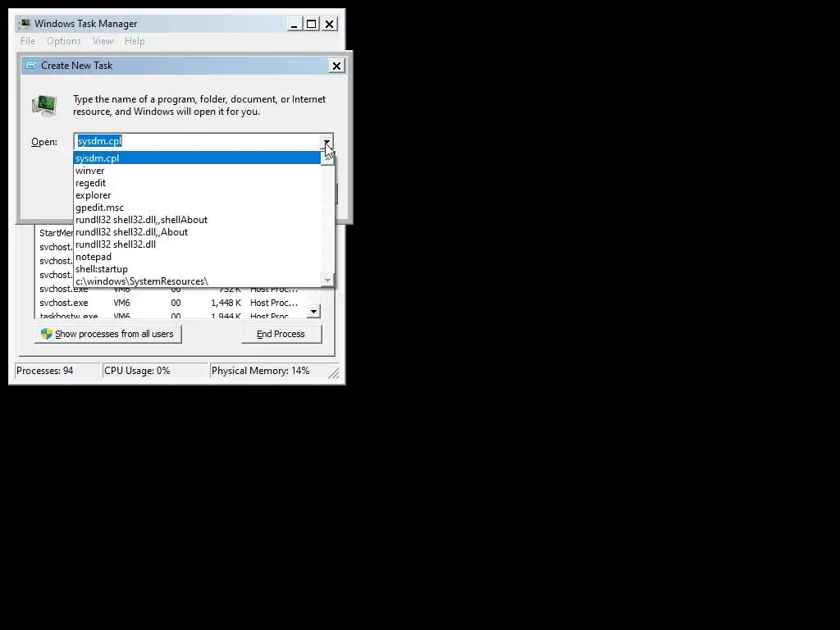Open the Help menu in Task Manager
The height and width of the screenshot is (630, 840).
135,41
